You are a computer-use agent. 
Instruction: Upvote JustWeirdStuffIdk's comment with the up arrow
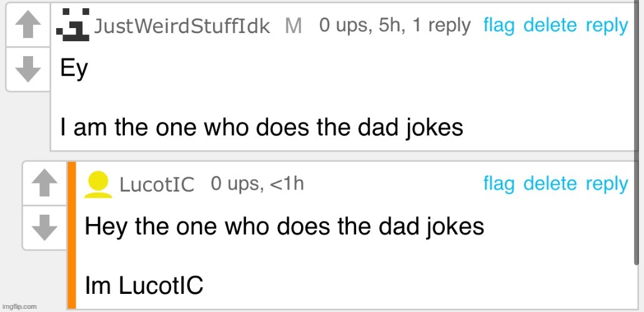click(x=28, y=24)
